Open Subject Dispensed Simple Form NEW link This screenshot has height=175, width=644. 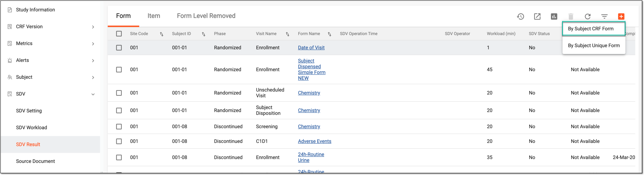(311, 69)
